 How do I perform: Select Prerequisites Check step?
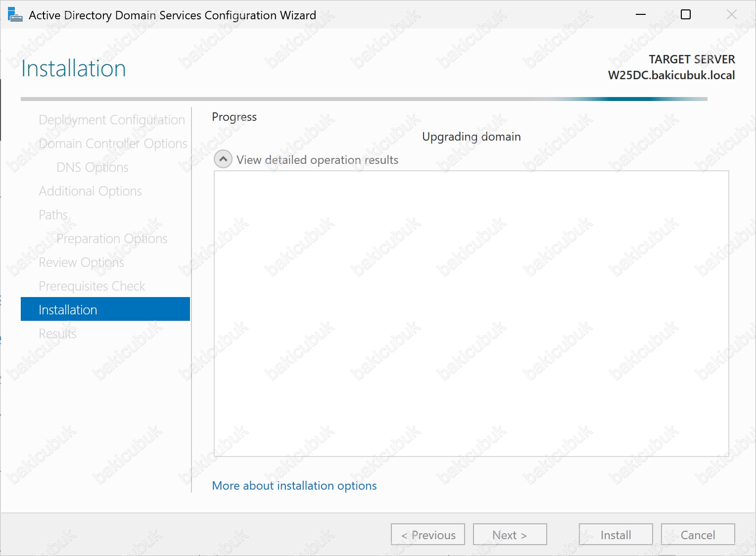(92, 286)
